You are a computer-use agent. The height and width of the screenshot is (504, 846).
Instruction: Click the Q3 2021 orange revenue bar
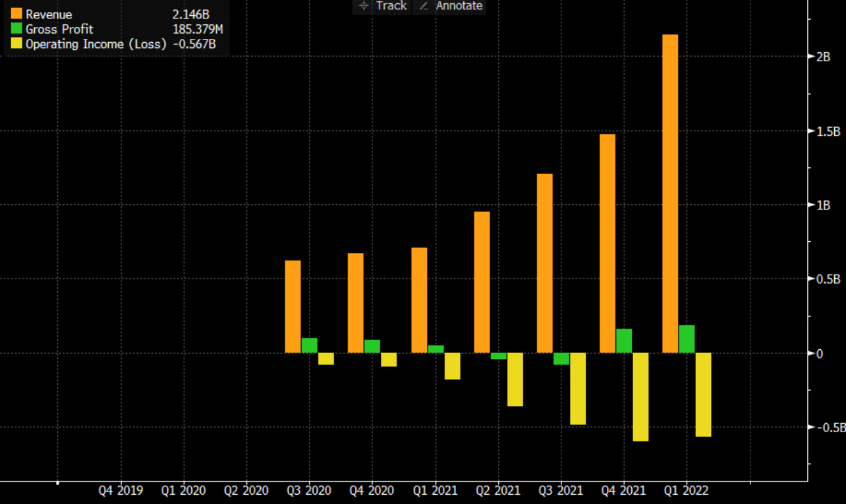tap(544, 264)
